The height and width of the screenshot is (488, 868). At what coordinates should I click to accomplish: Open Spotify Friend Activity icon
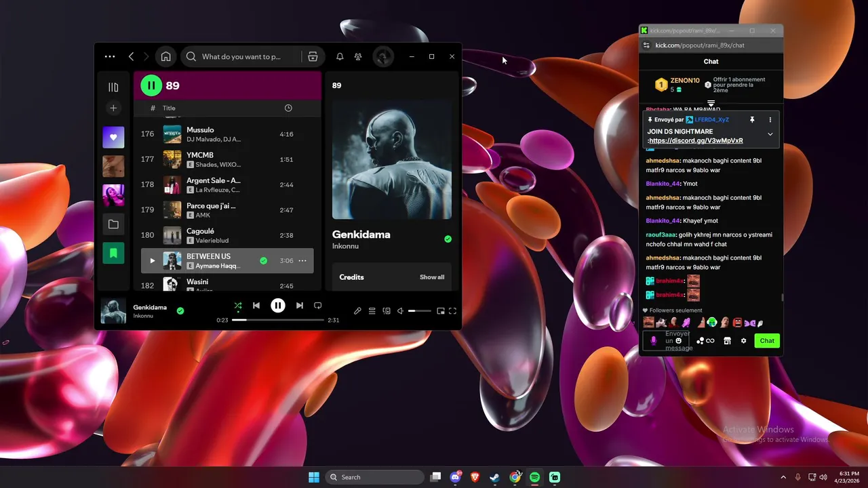(358, 57)
